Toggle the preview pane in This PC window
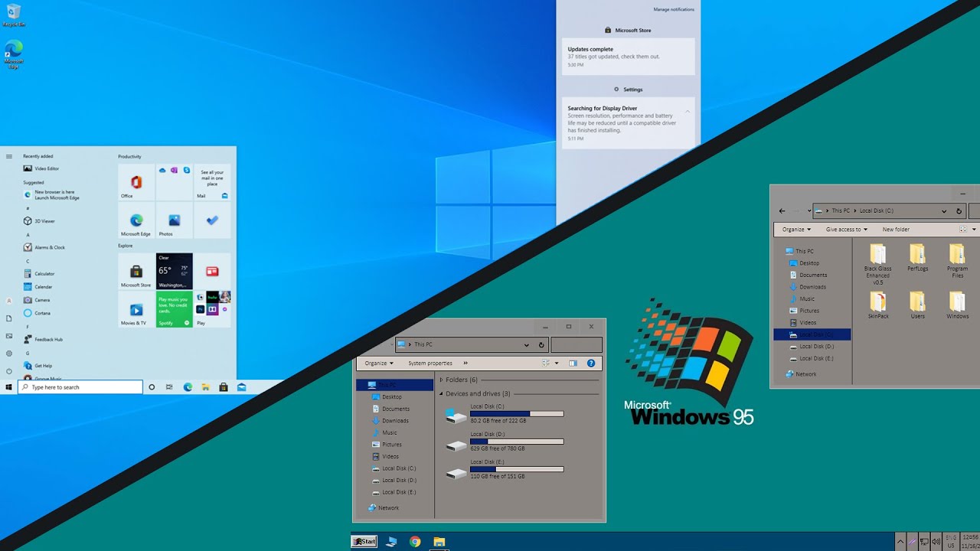The image size is (980, 551). (573, 364)
